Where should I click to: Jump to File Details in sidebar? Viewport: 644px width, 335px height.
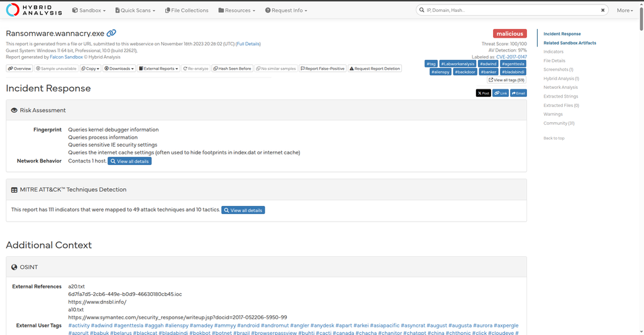pyautogui.click(x=554, y=61)
